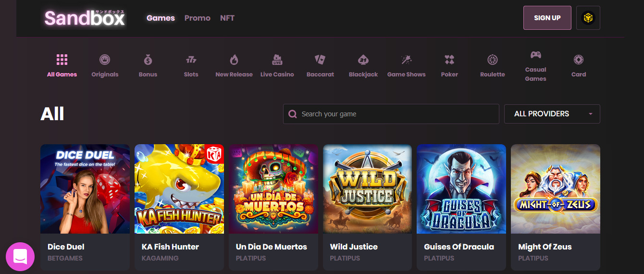This screenshot has height=274, width=644.
Task: Click the KAGAMING provider label
Action: [160, 258]
